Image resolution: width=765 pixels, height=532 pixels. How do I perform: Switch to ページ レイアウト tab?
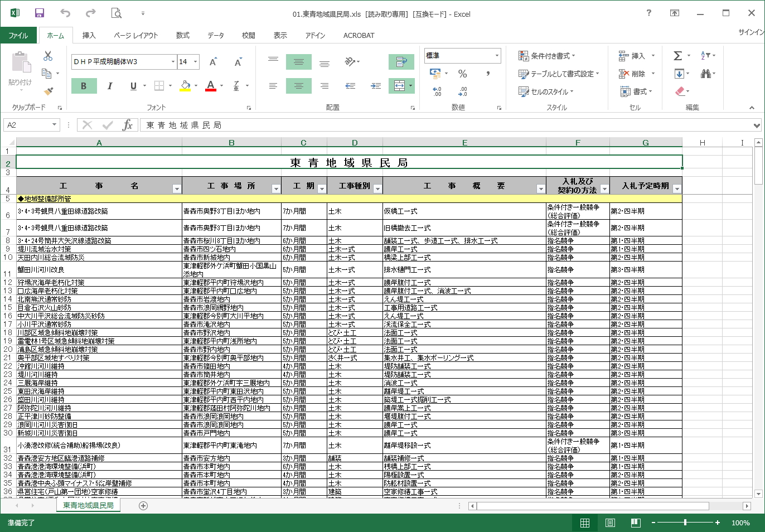(x=135, y=35)
